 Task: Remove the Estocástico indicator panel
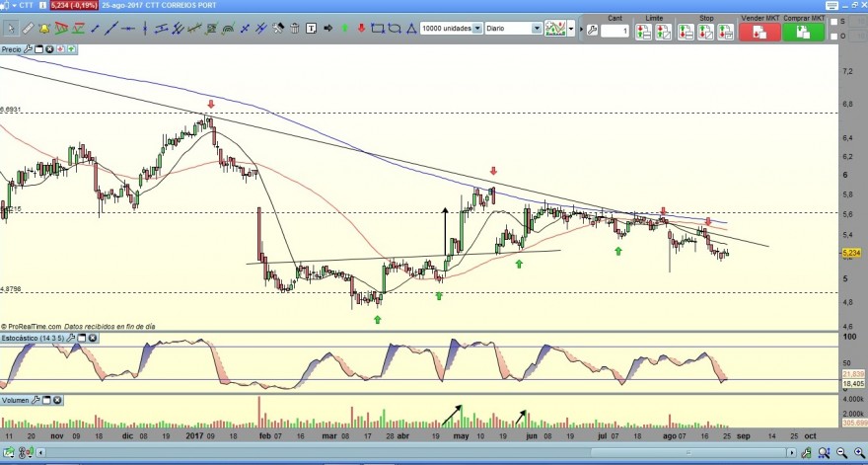[x=93, y=338]
